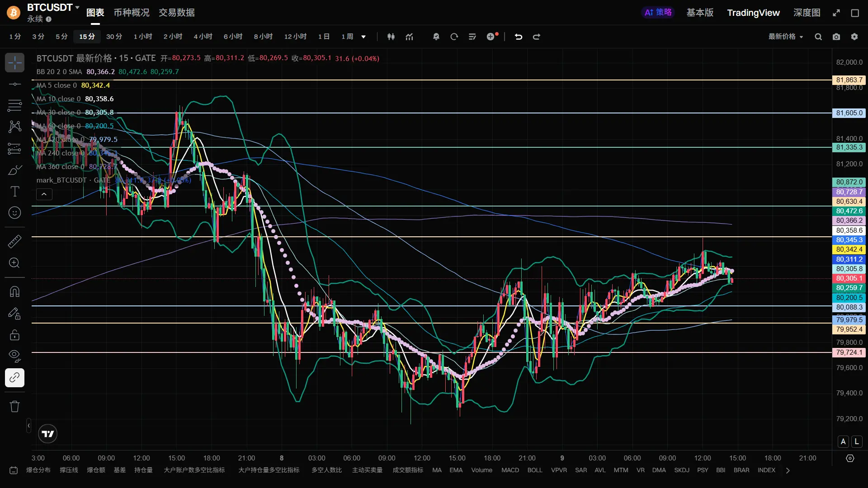Open the BTCUSDT pair dropdown
868x488 pixels.
53,7
